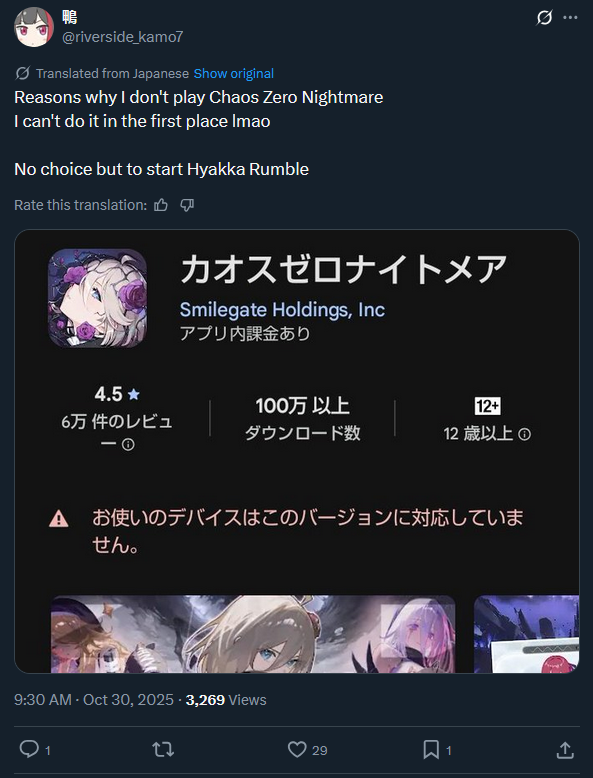Open the display name 鴨
The image size is (593, 778).
click(69, 17)
